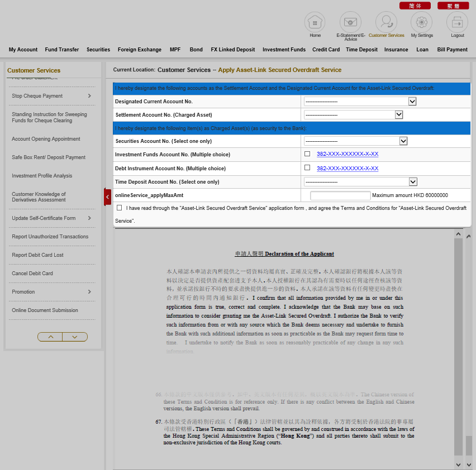476x470 pixels.
Task: Open Settlement Account No. dropdown
Action: click(x=354, y=114)
